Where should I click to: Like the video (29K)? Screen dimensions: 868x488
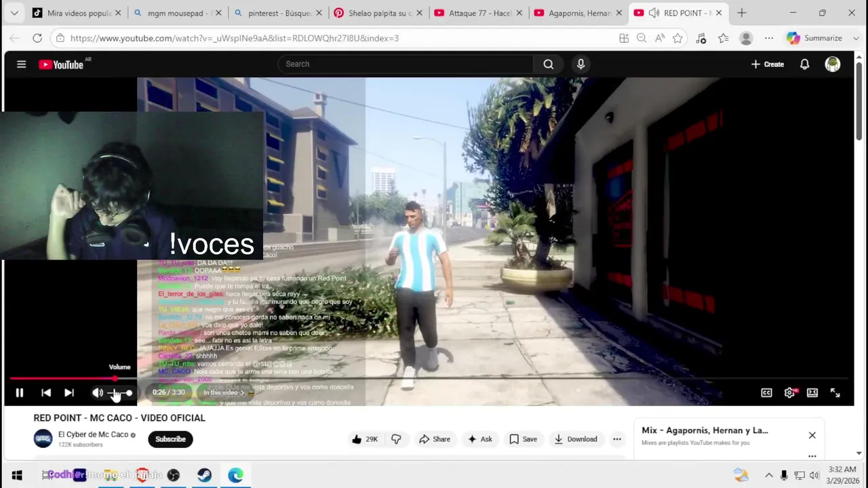(x=364, y=439)
